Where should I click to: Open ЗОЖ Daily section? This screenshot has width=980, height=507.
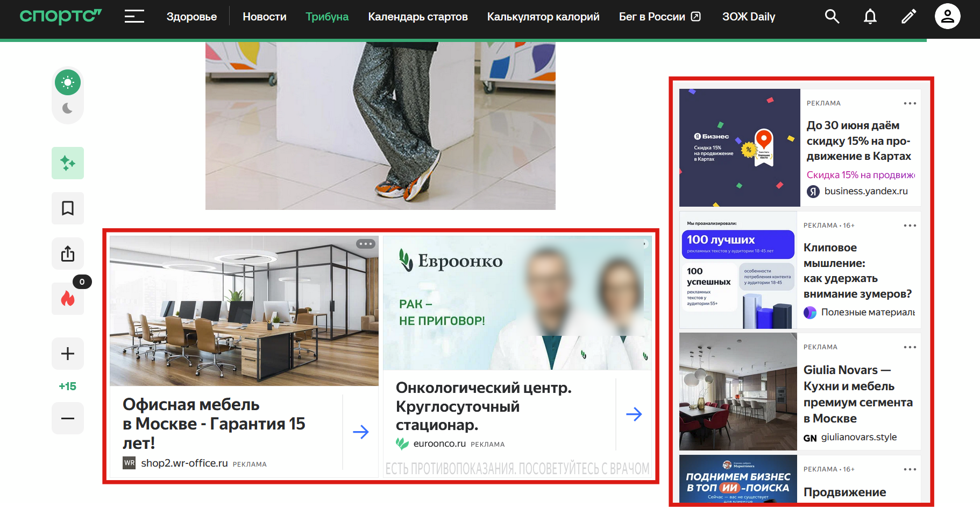749,16
